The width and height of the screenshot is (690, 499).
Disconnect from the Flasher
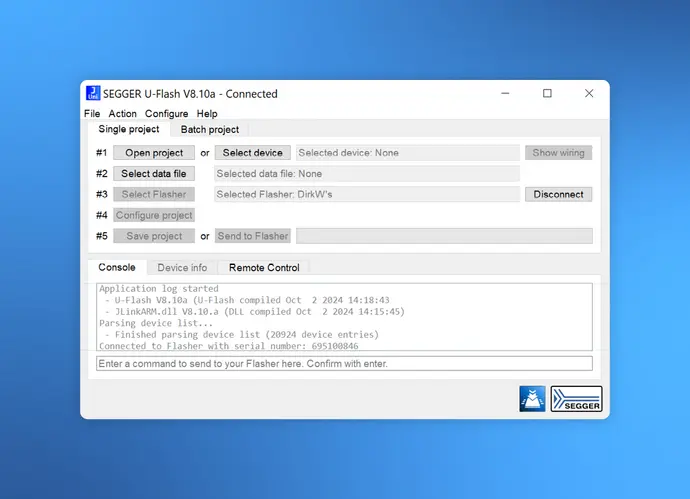click(558, 194)
